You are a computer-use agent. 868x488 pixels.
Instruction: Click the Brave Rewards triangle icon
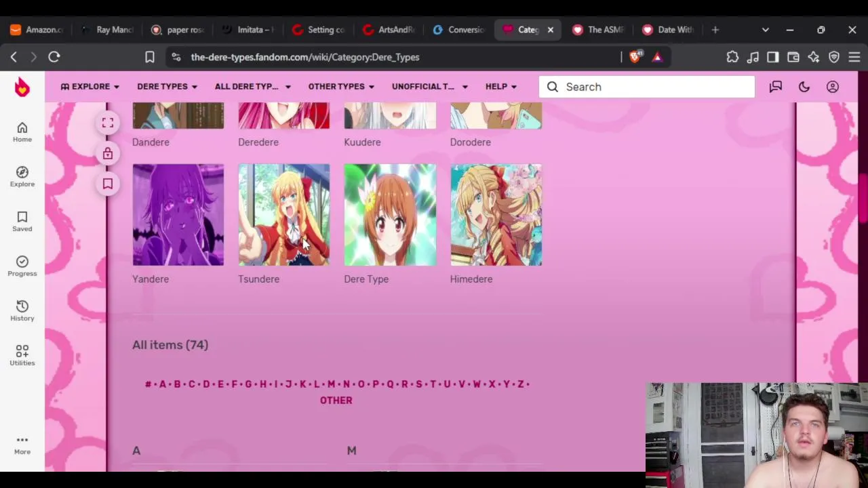[x=657, y=57]
